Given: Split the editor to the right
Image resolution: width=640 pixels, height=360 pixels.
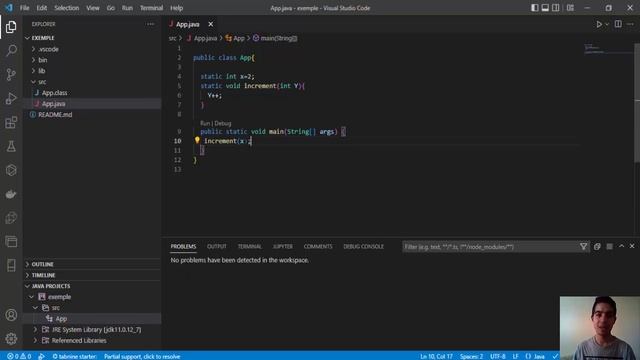Looking at the screenshot, I should coord(618,24).
